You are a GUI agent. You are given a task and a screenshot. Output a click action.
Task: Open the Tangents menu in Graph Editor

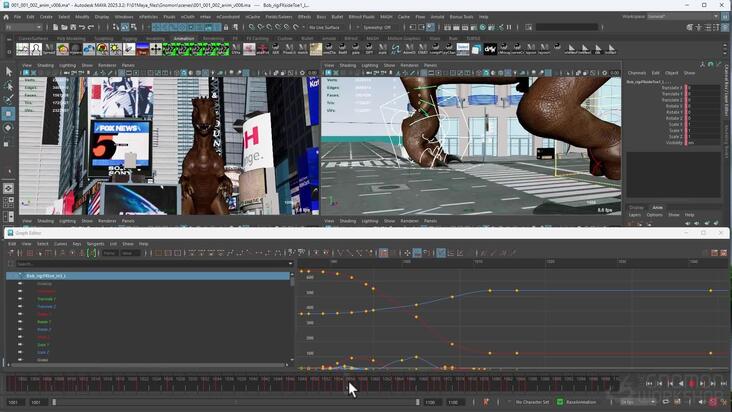(x=95, y=244)
